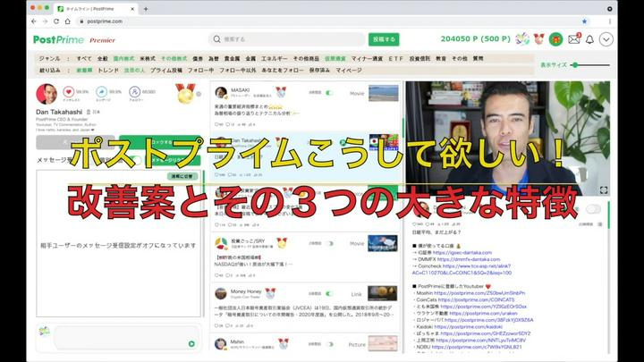Click the medal next to Money Honey

coord(270,293)
